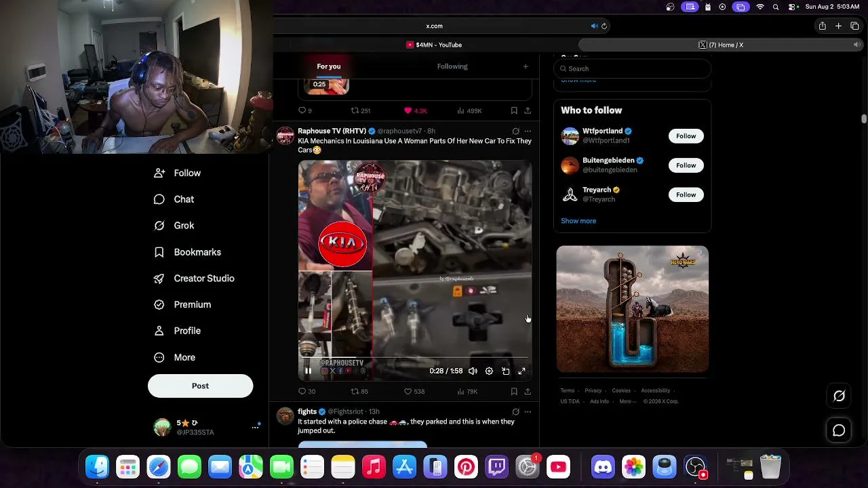
Task: Open macOS Control Center in menu bar
Action: [x=791, y=7]
